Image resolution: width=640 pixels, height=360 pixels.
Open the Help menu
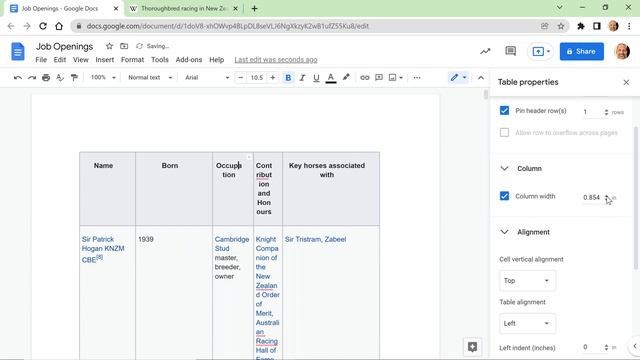point(217,60)
